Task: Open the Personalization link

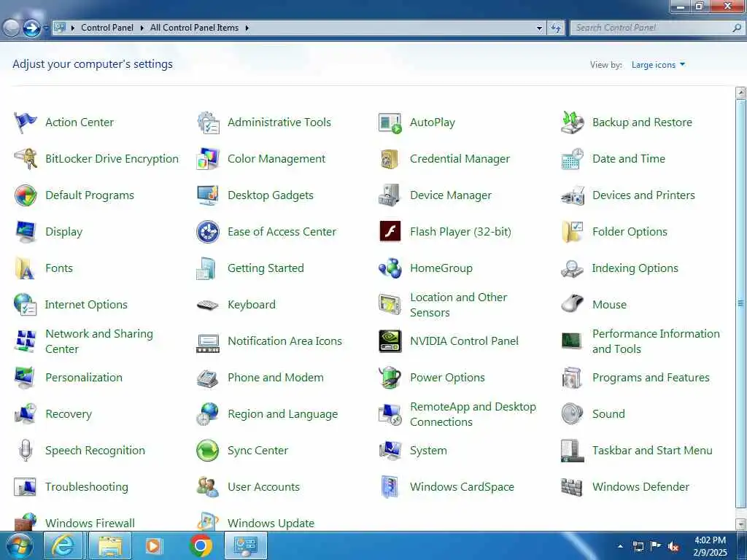Action: [x=84, y=378]
